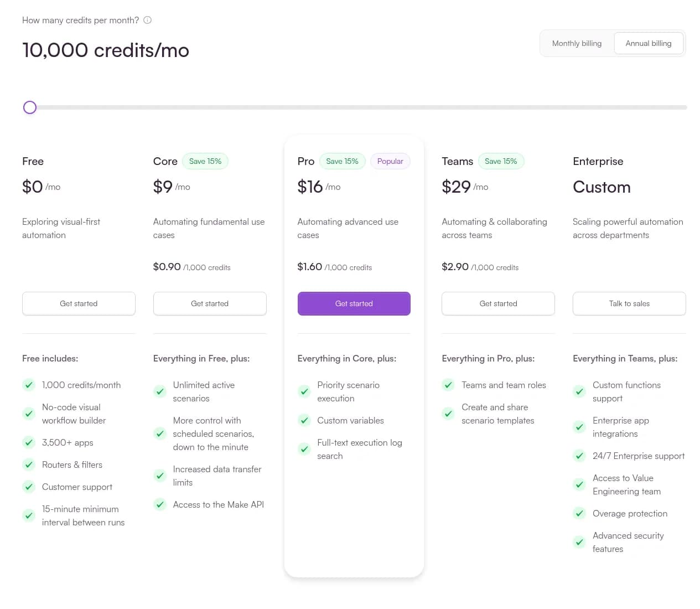Click checkmark beside Full-text execution log search
The image size is (700, 609).
[x=304, y=449]
